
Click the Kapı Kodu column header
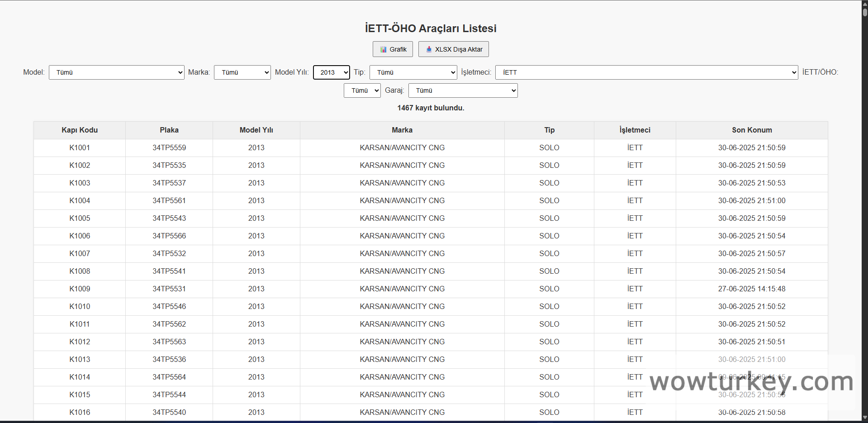pyautogui.click(x=80, y=130)
